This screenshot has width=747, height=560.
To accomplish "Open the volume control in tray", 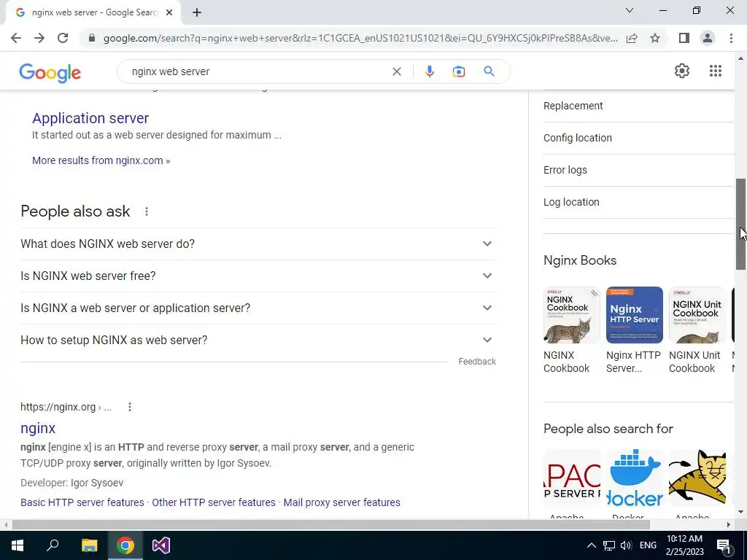I will [626, 545].
